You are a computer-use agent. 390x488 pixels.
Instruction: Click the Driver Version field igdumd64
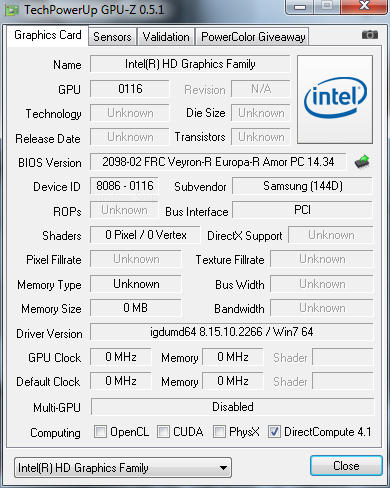click(232, 332)
